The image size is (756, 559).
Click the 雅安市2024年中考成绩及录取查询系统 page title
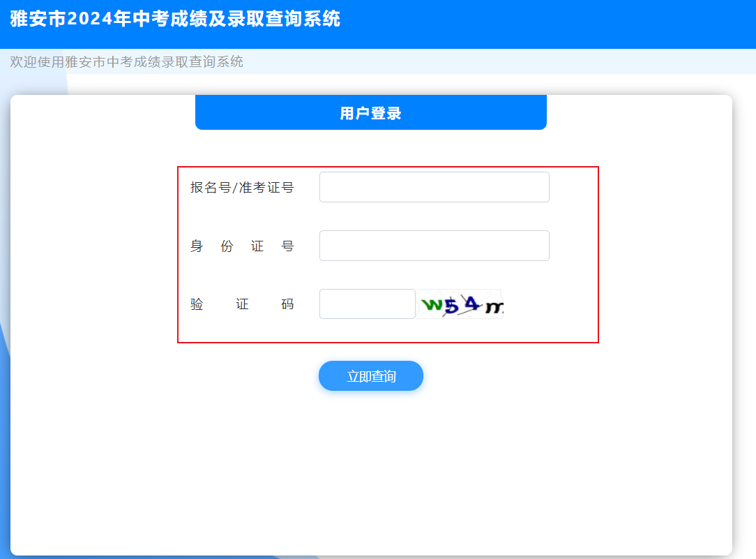tap(175, 19)
